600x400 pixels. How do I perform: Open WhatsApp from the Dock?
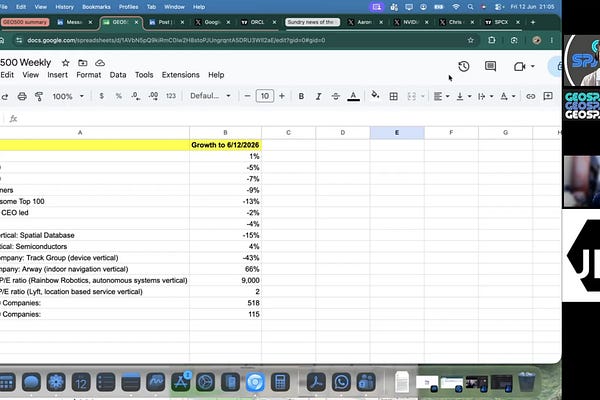pyautogui.click(x=341, y=382)
